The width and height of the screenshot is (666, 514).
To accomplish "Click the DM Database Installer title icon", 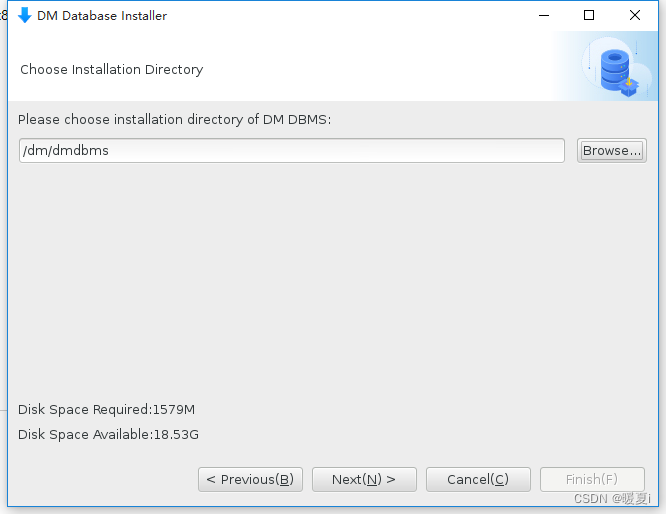I will coord(25,15).
